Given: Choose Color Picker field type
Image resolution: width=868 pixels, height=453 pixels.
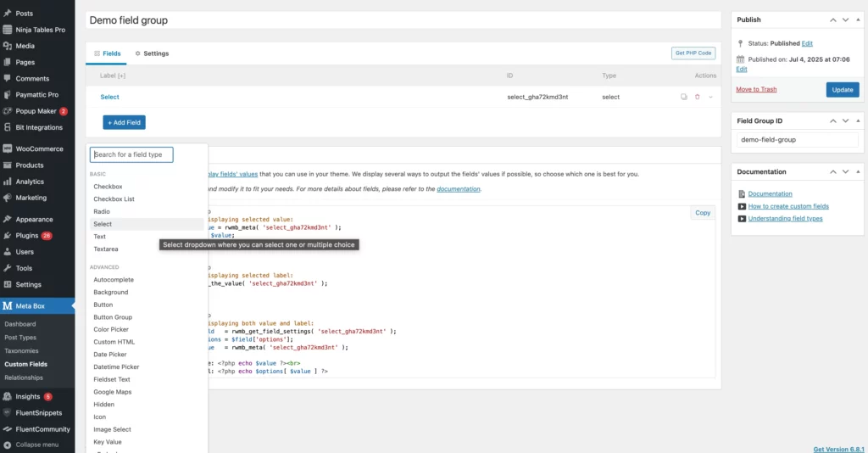Looking at the screenshot, I should [x=111, y=329].
